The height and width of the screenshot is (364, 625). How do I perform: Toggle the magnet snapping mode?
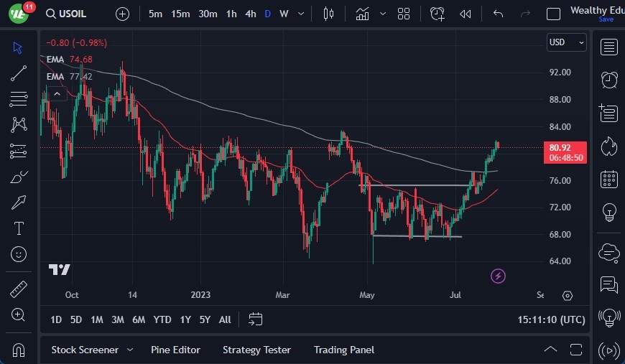(19, 350)
